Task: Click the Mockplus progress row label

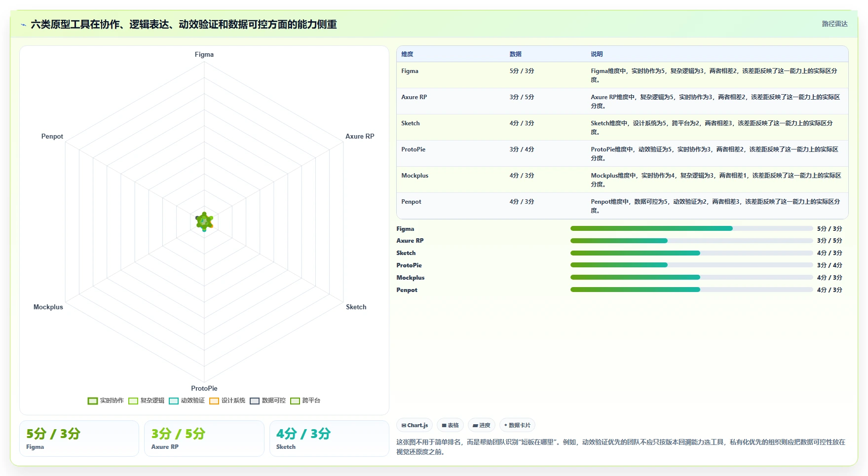Action: click(411, 278)
